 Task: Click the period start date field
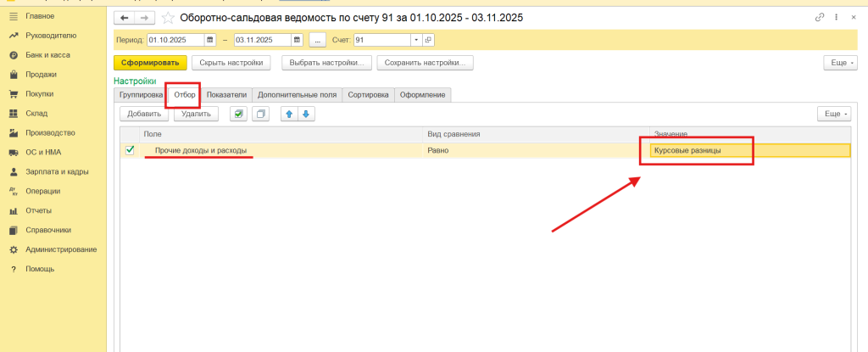[x=176, y=40]
